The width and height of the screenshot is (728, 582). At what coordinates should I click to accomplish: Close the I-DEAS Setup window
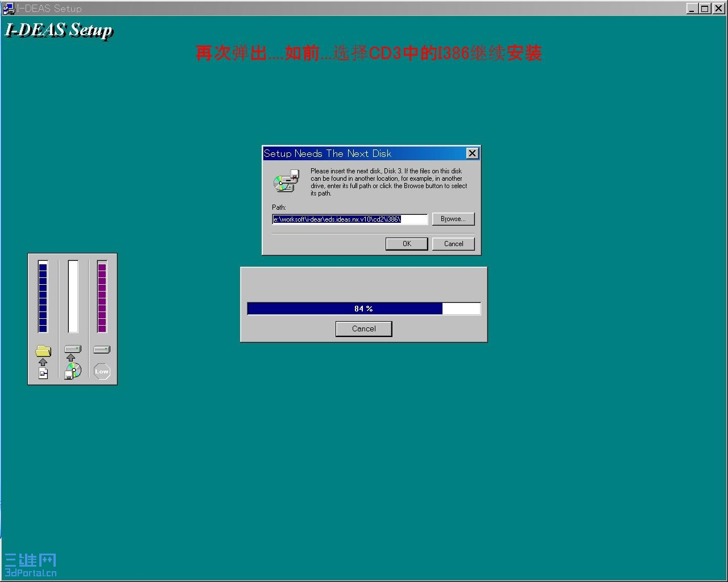[718, 9]
